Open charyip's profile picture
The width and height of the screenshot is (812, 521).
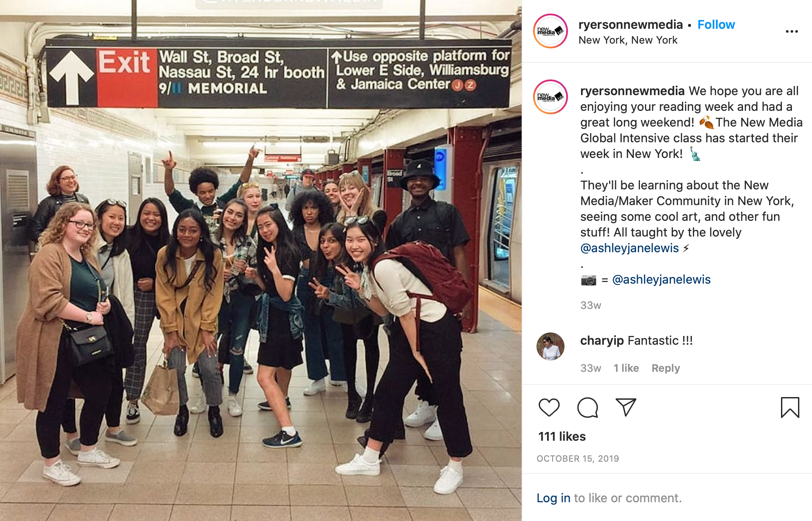(550, 346)
